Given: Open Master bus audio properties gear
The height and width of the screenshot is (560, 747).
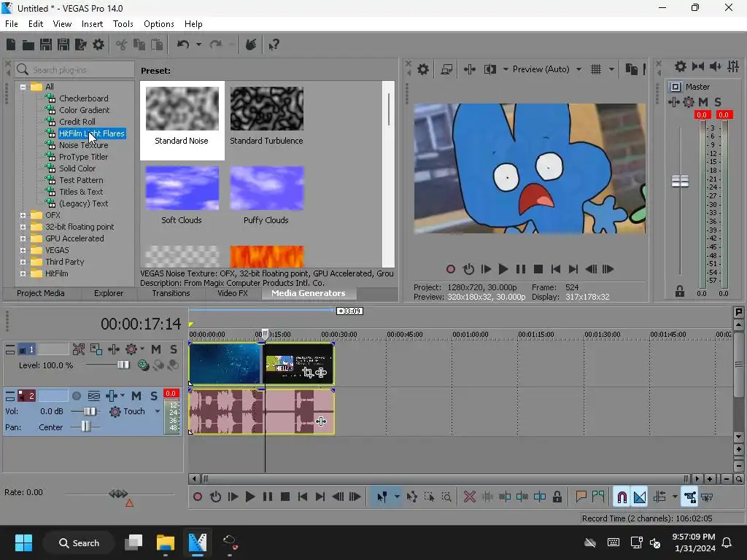Looking at the screenshot, I should (x=681, y=66).
